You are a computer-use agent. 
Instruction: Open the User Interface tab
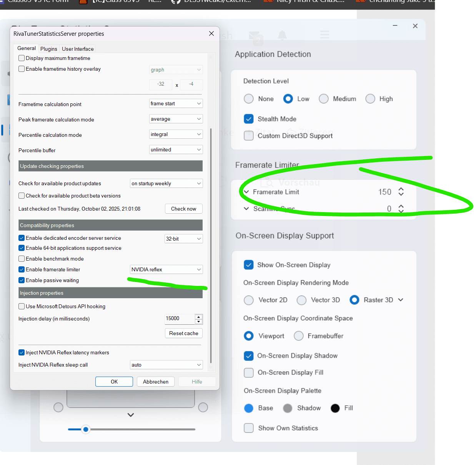78,49
